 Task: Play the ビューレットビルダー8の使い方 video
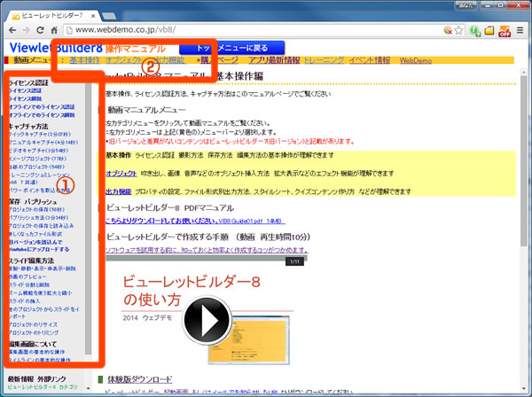[x=209, y=318]
